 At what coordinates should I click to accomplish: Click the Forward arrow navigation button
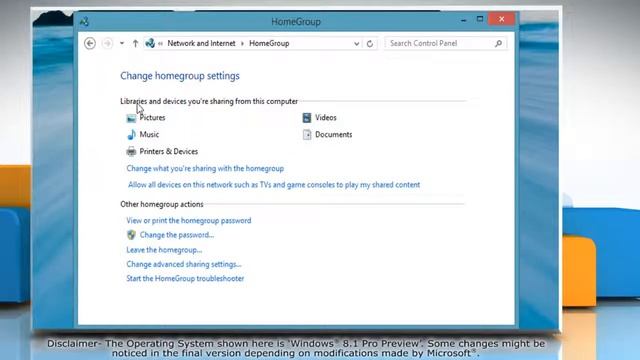(x=107, y=43)
